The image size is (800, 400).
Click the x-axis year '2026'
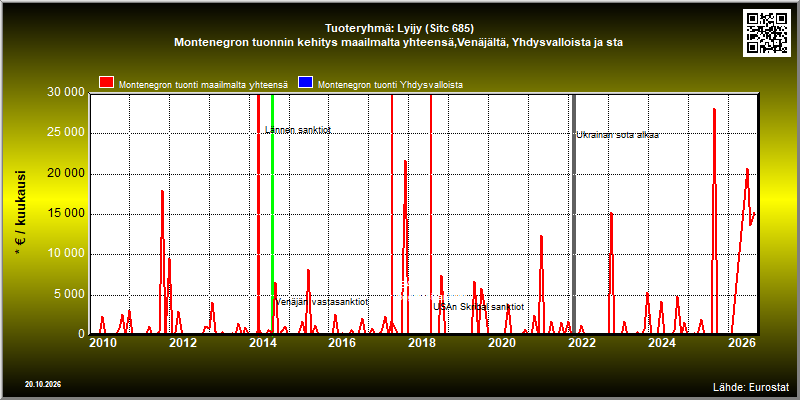(x=742, y=343)
